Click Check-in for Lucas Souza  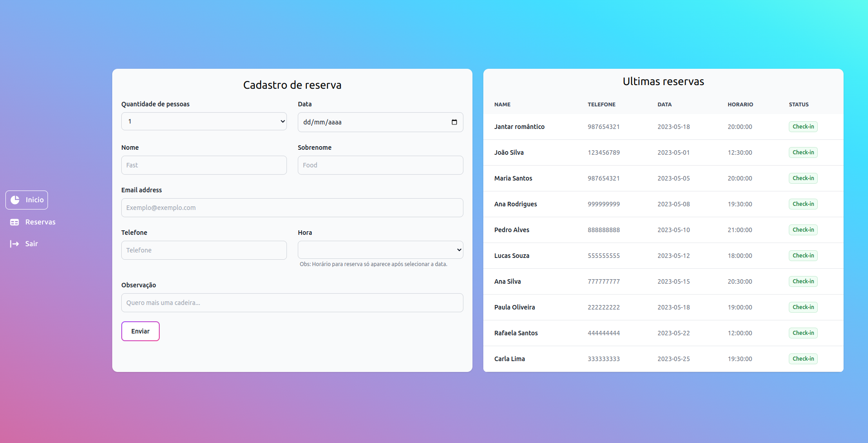click(803, 256)
